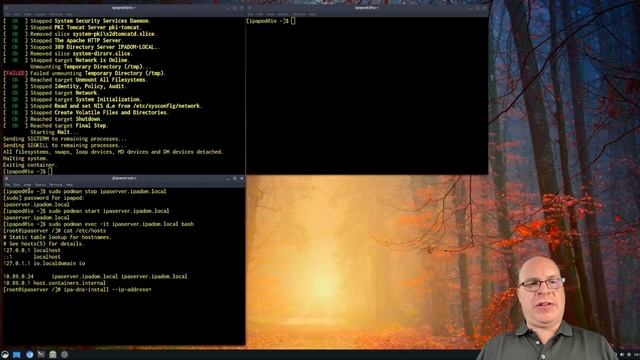Click '[sudo] password for ipapod:' line
The image size is (640, 360).
[x=44, y=198]
